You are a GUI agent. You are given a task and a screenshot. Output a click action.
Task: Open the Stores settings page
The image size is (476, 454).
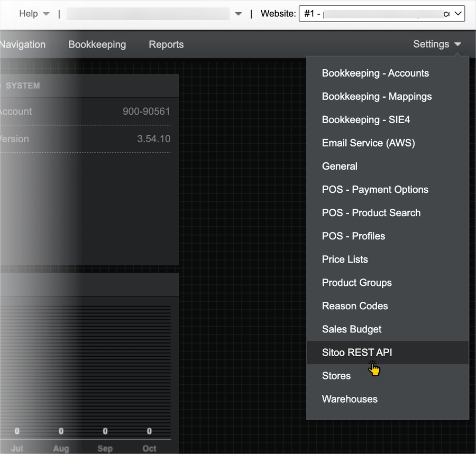point(336,376)
